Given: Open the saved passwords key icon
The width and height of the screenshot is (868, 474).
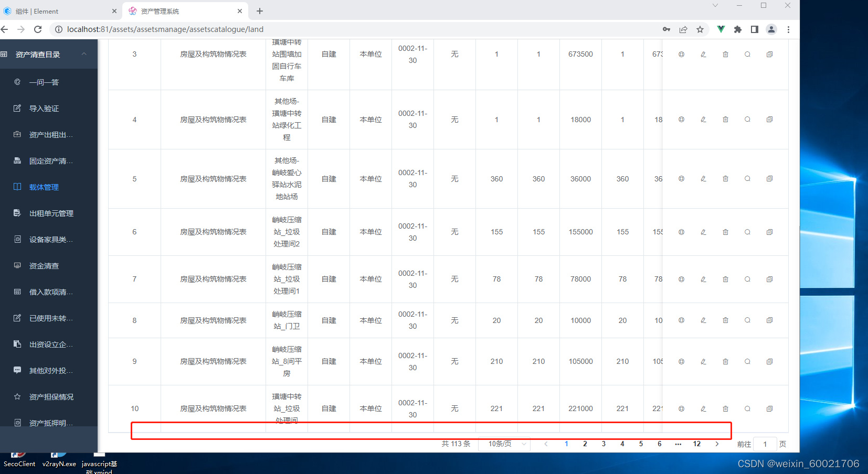Looking at the screenshot, I should (x=666, y=29).
